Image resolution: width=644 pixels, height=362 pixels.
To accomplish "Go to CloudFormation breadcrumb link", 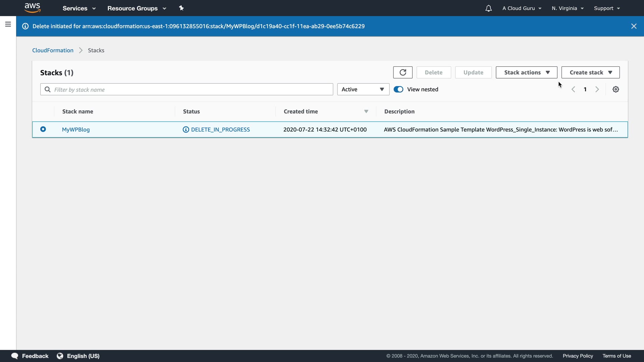I will (x=53, y=50).
